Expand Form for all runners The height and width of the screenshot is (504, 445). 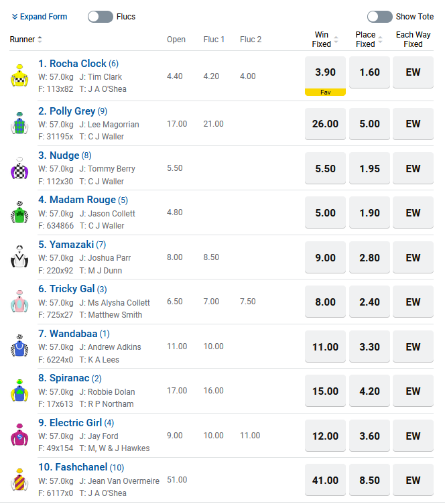click(40, 17)
